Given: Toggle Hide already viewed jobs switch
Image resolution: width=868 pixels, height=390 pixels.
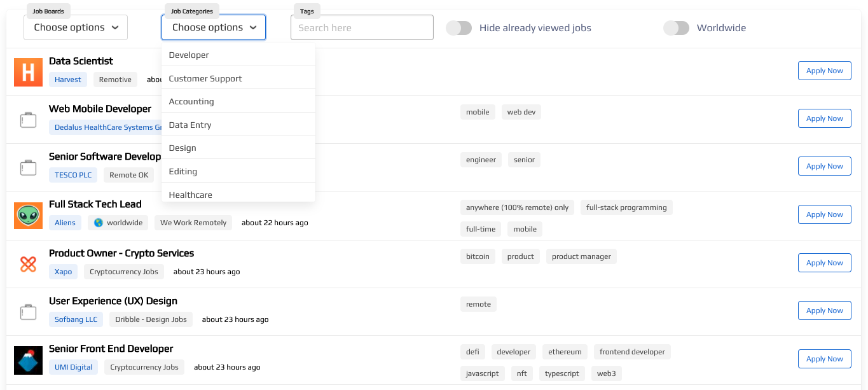Looking at the screenshot, I should pos(458,28).
